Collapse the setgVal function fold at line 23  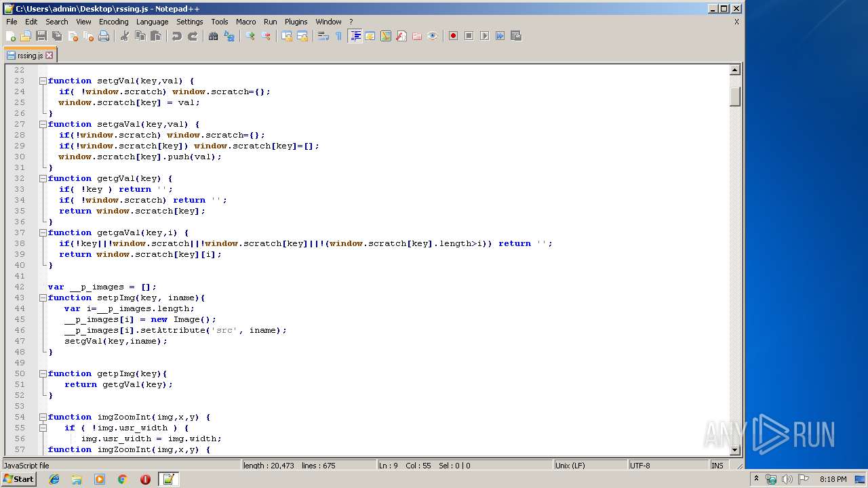pyautogui.click(x=43, y=81)
